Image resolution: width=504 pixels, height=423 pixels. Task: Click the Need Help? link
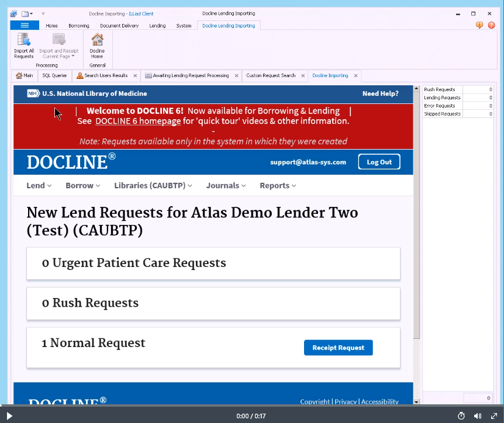(x=381, y=93)
